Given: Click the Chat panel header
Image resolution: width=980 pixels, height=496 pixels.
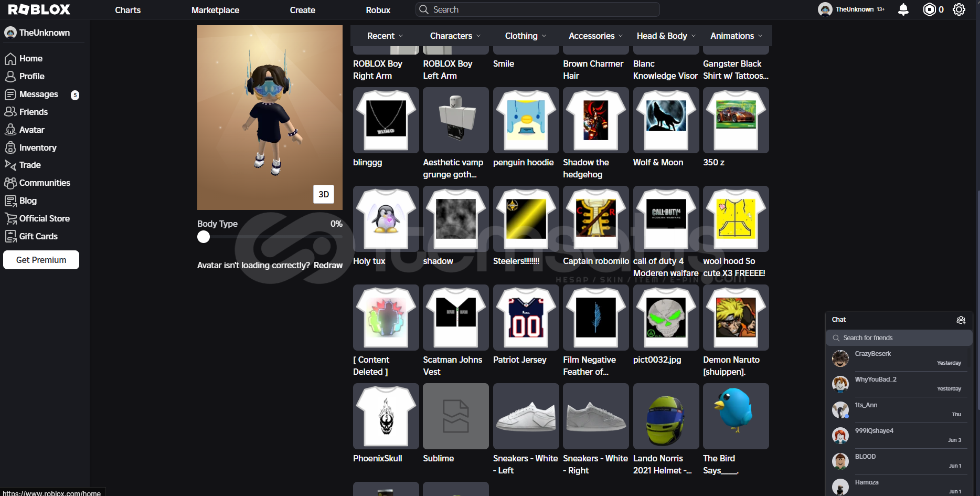Looking at the screenshot, I should [899, 320].
